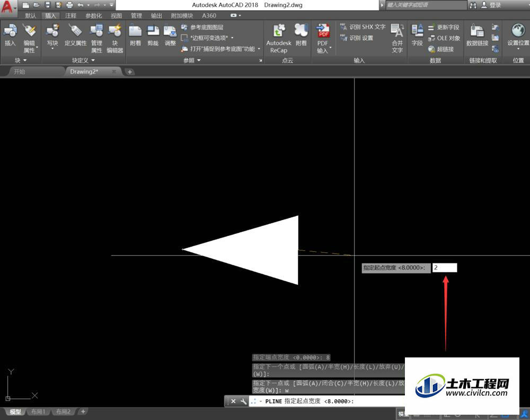530x420 pixels.
Task: Click the 登录 (Sign In) button
Action: click(x=491, y=5)
